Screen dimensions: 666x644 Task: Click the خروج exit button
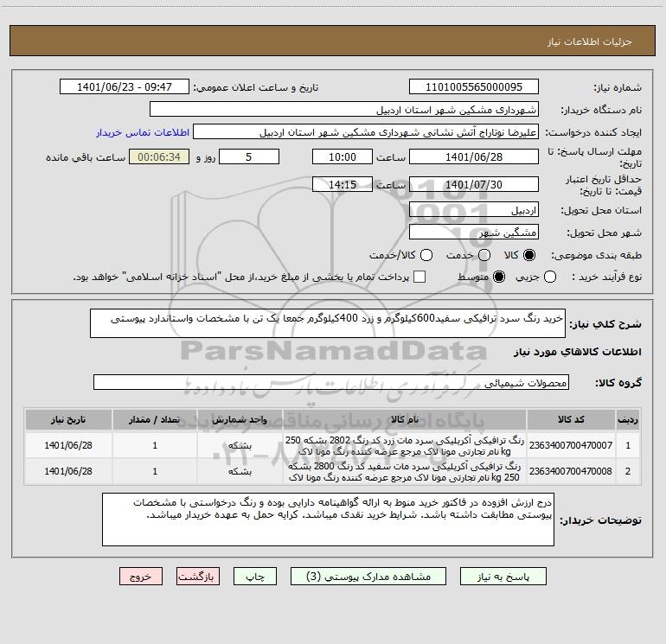[141, 577]
